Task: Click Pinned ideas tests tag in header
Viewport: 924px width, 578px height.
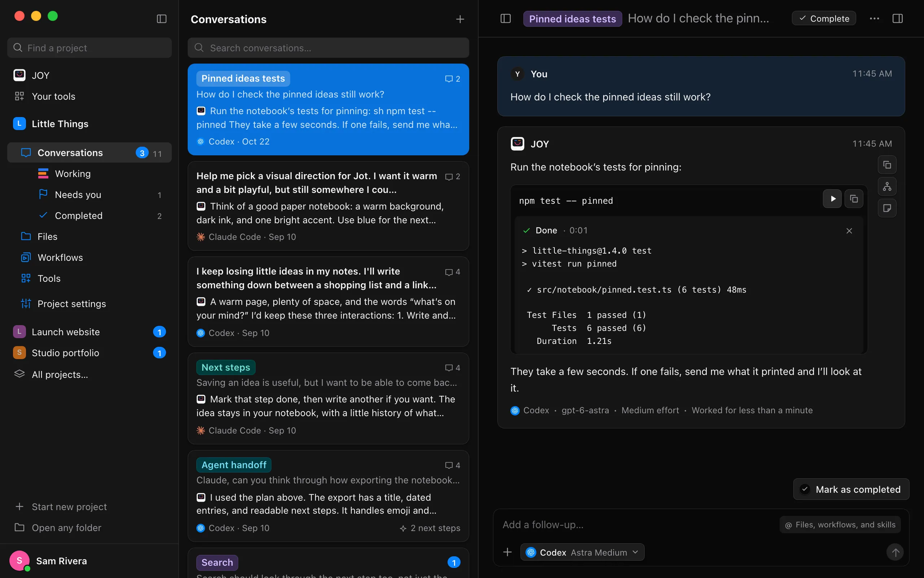Action: [572, 19]
